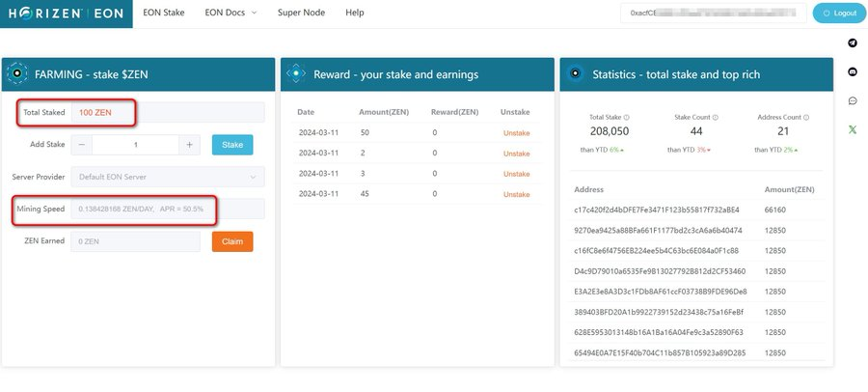Click the Address column header in Statistics
This screenshot has height=392, width=868.
coord(588,189)
